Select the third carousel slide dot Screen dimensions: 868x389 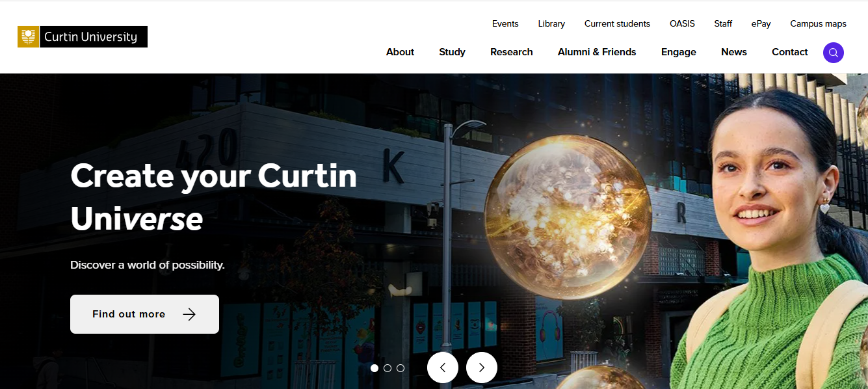point(401,368)
